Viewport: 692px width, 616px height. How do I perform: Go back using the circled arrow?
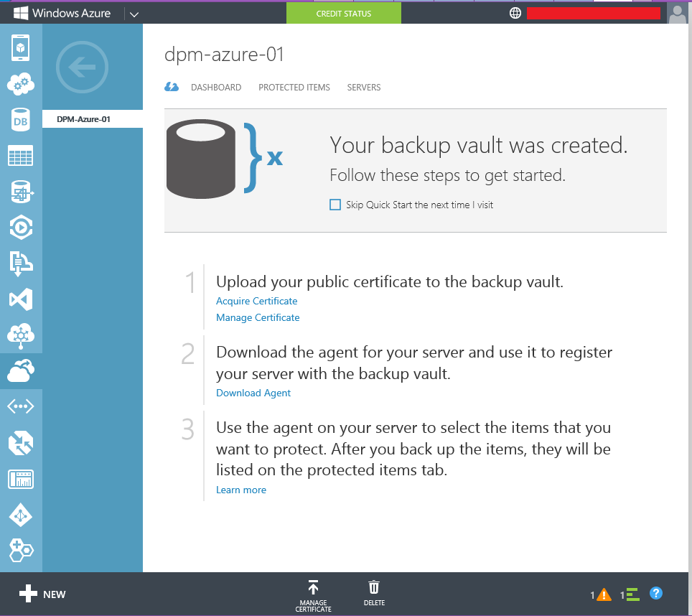pos(82,67)
